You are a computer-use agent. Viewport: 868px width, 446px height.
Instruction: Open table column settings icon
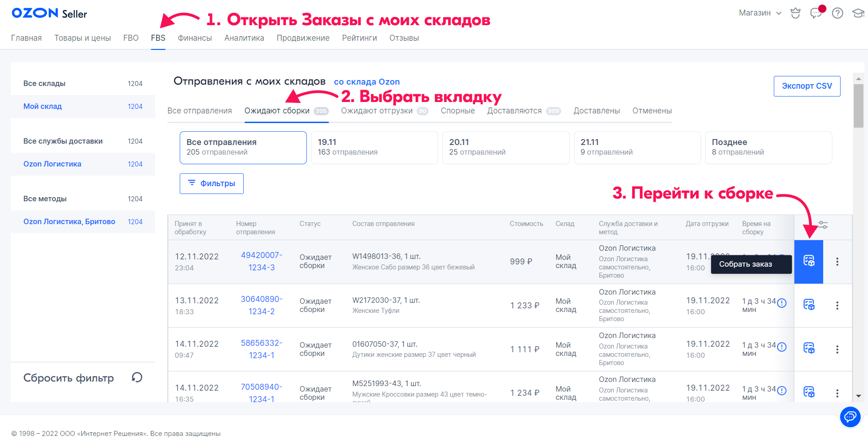823,225
